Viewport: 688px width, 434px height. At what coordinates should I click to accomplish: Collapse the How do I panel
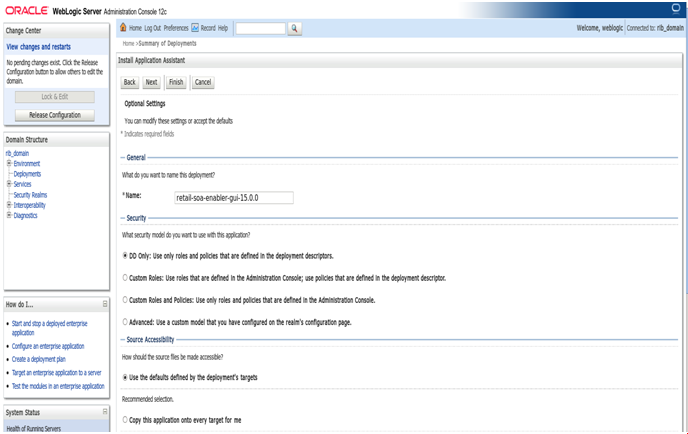click(x=105, y=304)
